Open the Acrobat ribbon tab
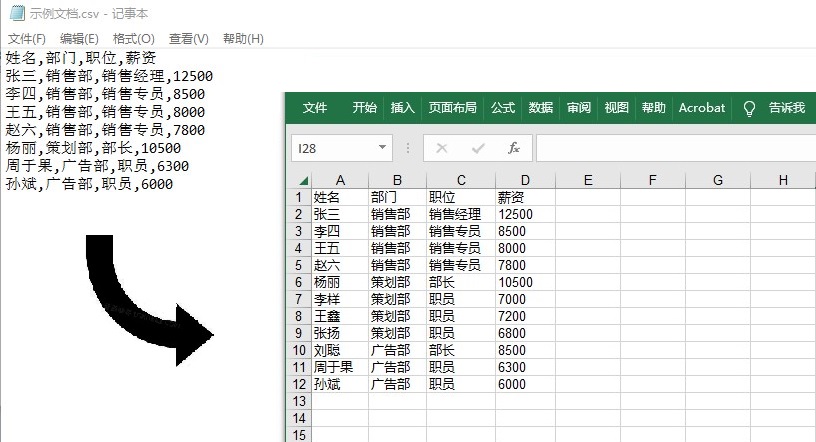This screenshot has height=442, width=816. [701, 108]
